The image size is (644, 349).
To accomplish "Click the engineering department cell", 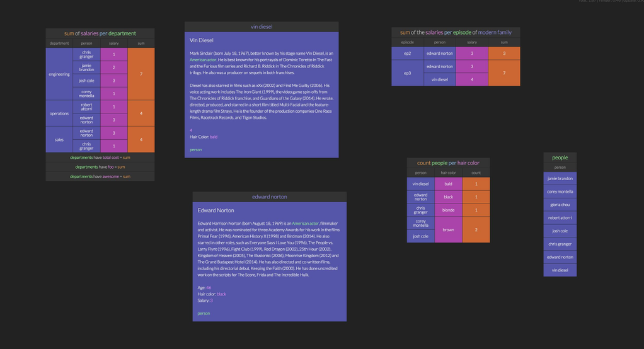I will tap(59, 74).
